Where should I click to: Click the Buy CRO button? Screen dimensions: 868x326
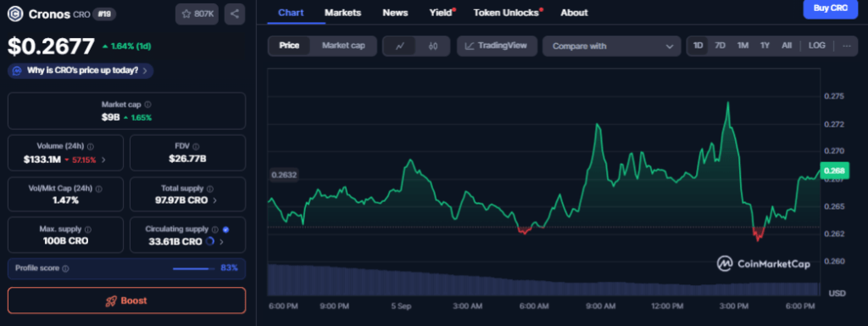click(830, 8)
